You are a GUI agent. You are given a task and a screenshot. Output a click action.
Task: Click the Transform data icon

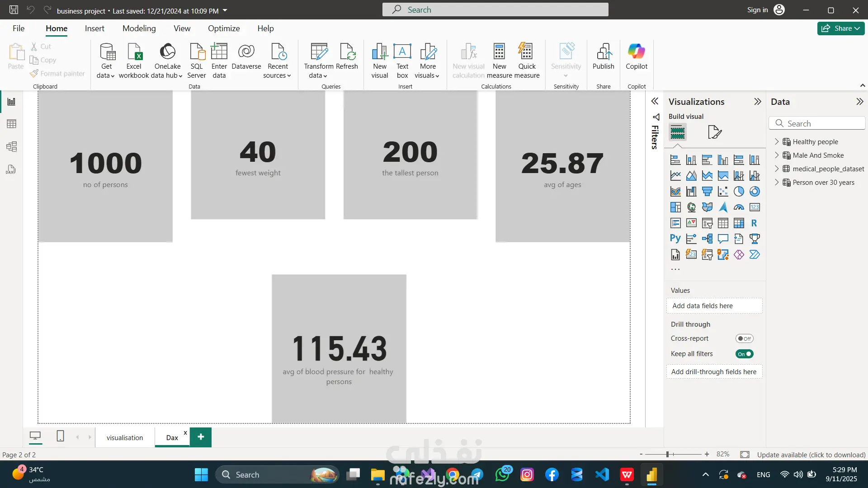319,52
